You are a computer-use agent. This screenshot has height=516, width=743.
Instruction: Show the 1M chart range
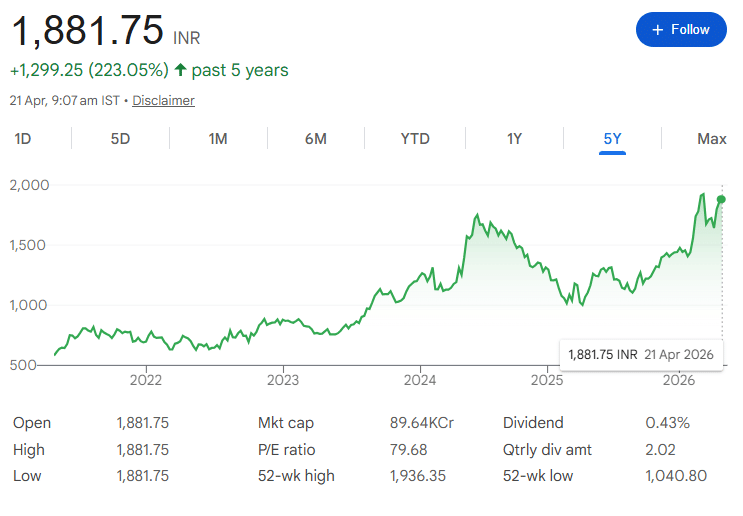[218, 139]
